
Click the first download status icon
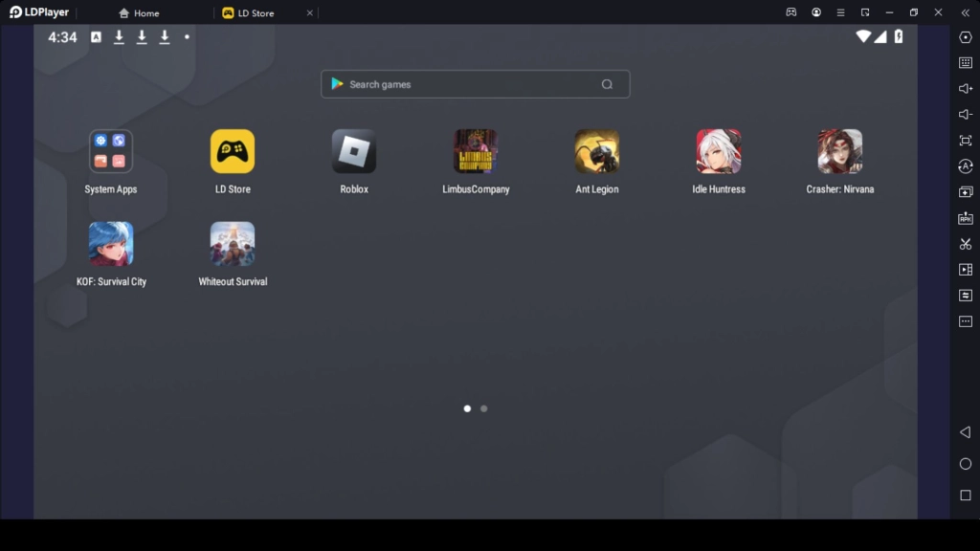click(x=119, y=37)
